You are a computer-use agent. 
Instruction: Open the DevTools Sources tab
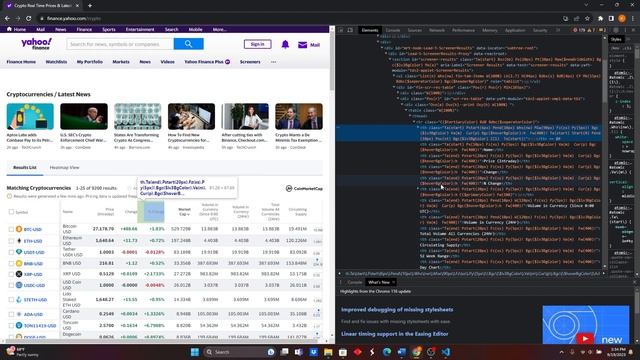tap(414, 30)
